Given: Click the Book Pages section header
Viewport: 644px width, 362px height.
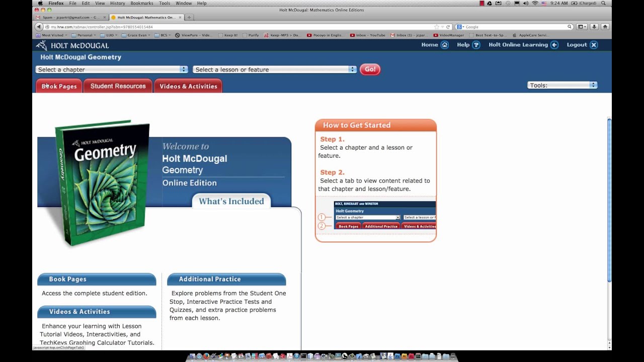Looking at the screenshot, I should 97,279.
